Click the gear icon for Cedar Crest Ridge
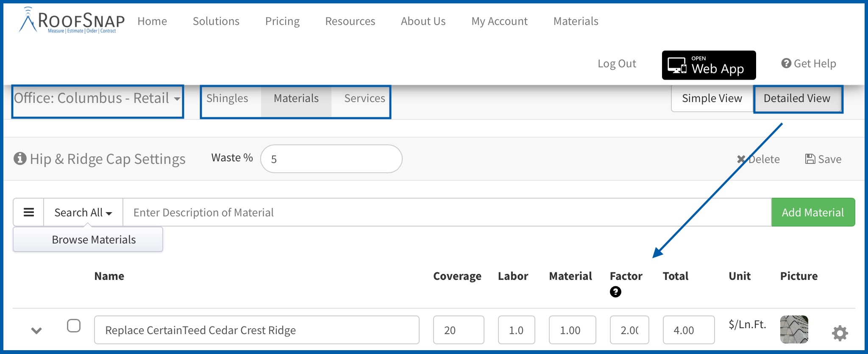868x354 pixels. [840, 333]
